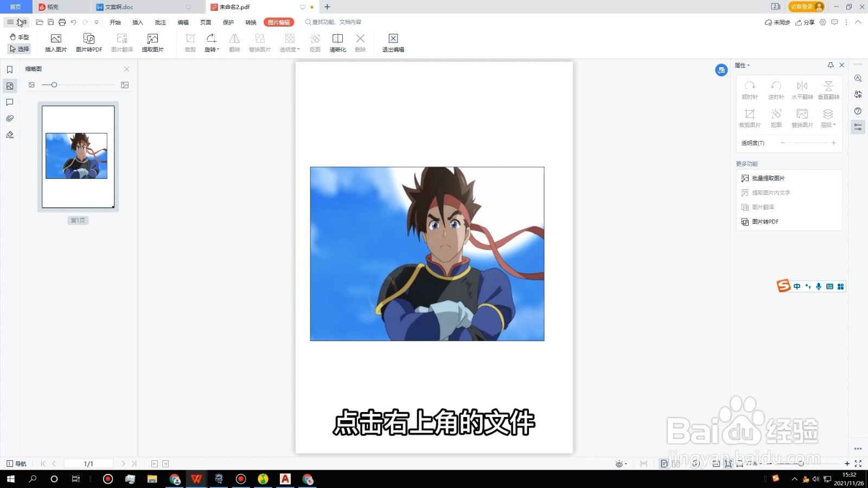
Task: Click the 插入图片 toolbar icon
Action: 56,43
